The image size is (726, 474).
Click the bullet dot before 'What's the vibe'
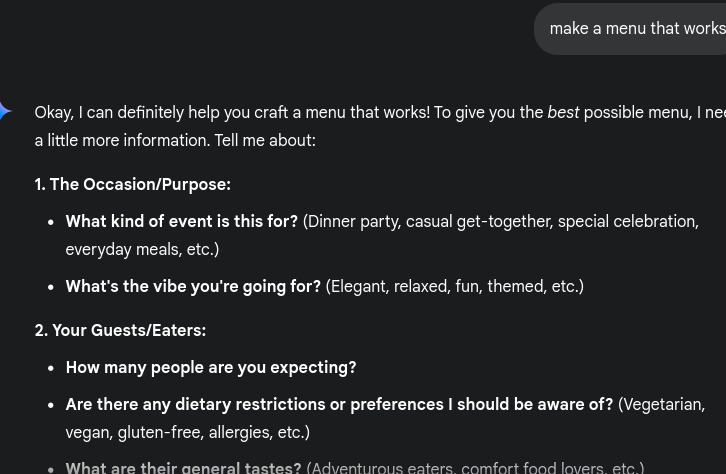click(51, 287)
